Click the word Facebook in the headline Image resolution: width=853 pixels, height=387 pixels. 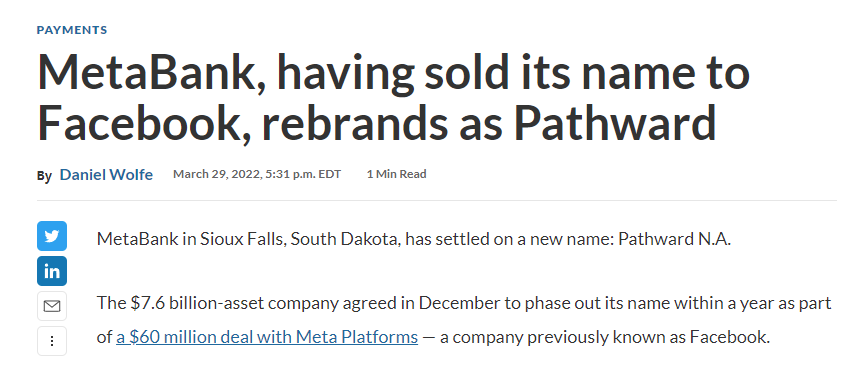[139, 123]
